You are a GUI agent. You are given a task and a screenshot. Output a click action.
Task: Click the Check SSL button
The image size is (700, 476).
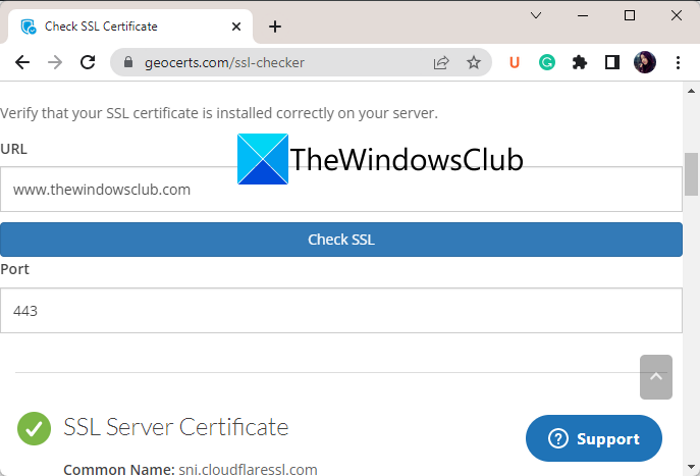point(341,239)
